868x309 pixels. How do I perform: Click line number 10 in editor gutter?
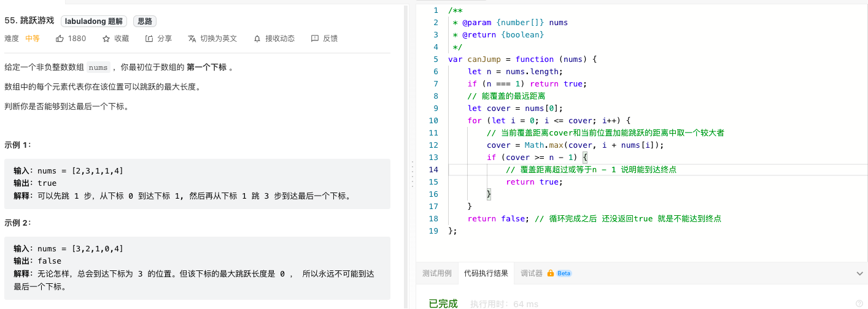pyautogui.click(x=433, y=121)
